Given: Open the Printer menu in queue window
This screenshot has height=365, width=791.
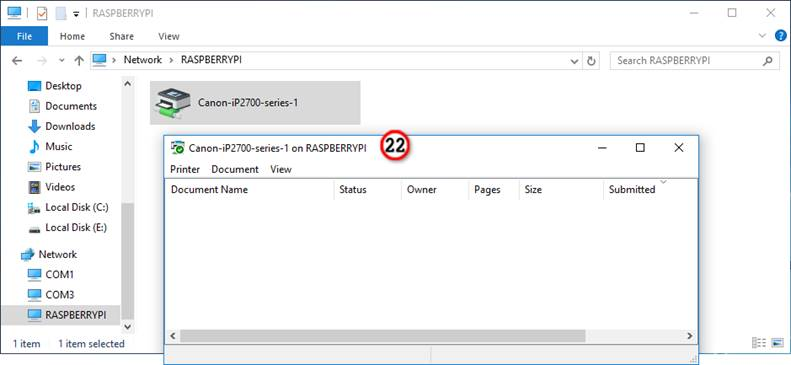Looking at the screenshot, I should pyautogui.click(x=185, y=169).
